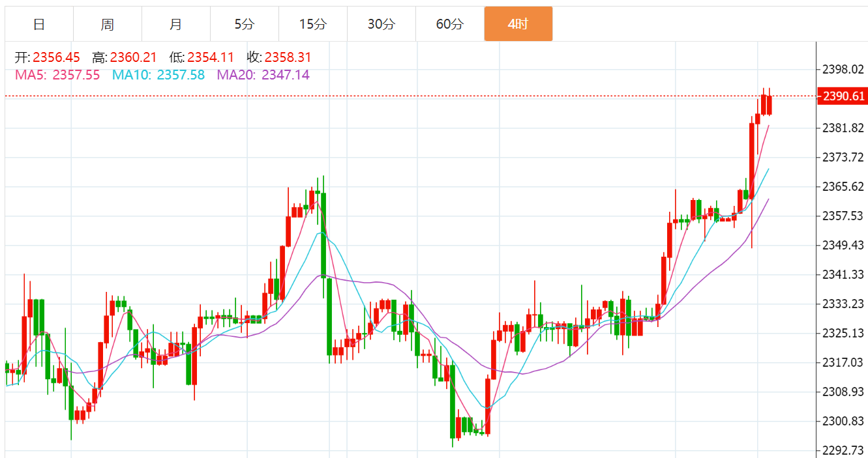
Task: Click the 2373.72 price axis label
Action: click(843, 157)
